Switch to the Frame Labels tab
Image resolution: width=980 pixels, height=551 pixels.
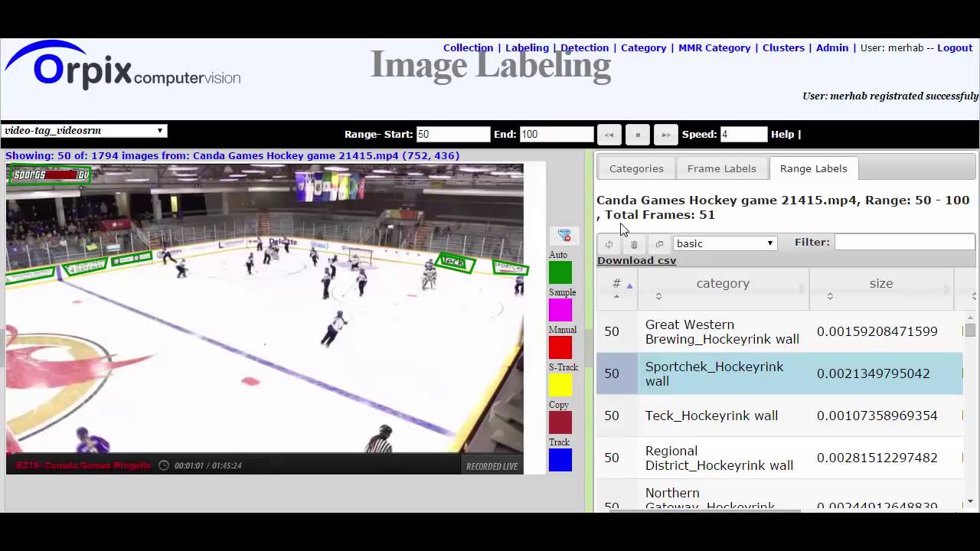coord(722,168)
